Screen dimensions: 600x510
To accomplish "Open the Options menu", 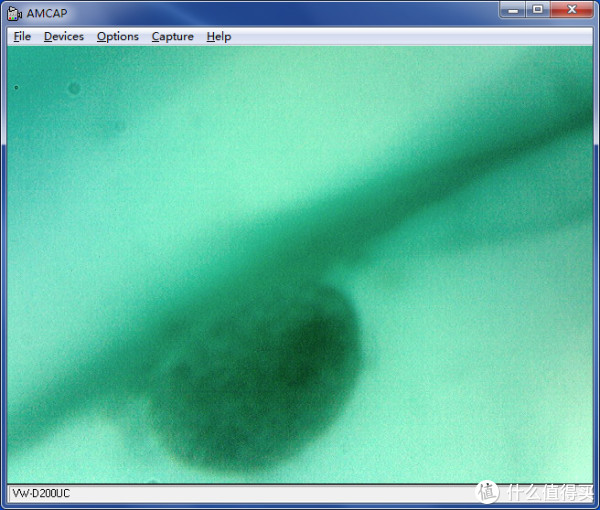I will pos(117,37).
